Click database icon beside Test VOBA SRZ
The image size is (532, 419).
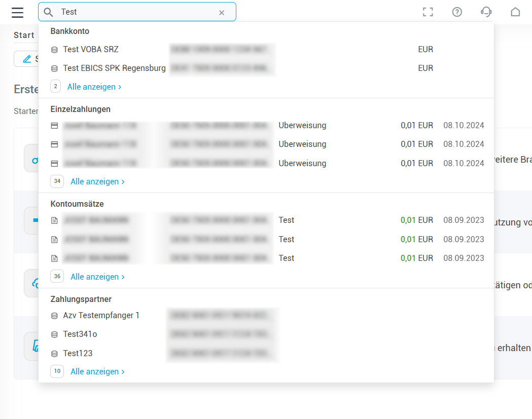(x=55, y=50)
